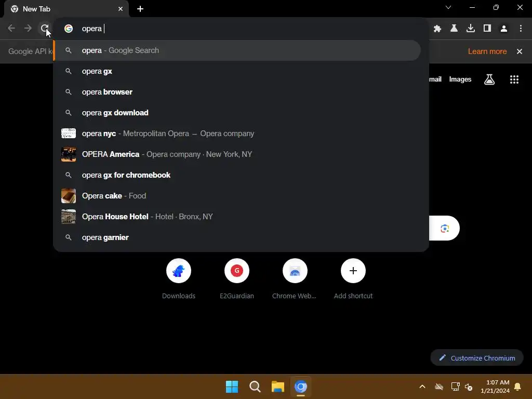Select the 'opera gx download' suggestion
Image resolution: width=532 pixels, height=399 pixels.
[237, 113]
